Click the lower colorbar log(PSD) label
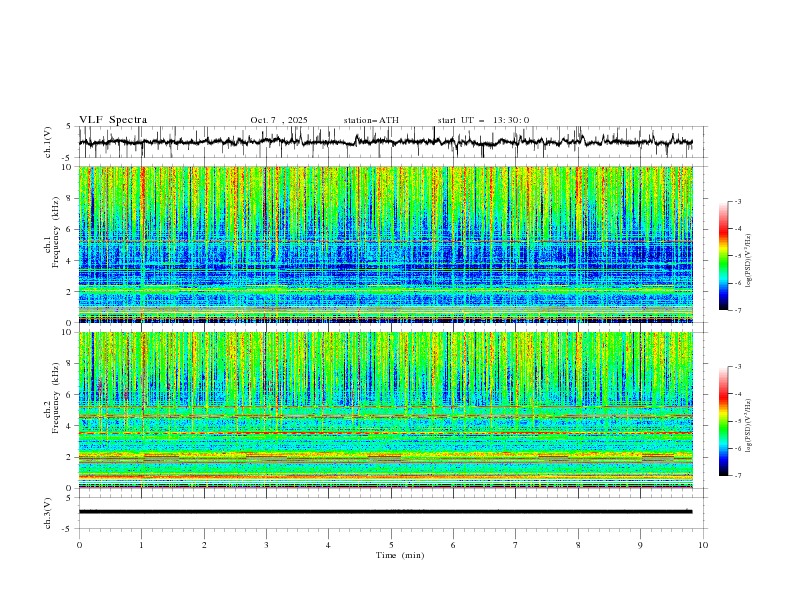Screen dimensions: 792x612 tap(749, 426)
